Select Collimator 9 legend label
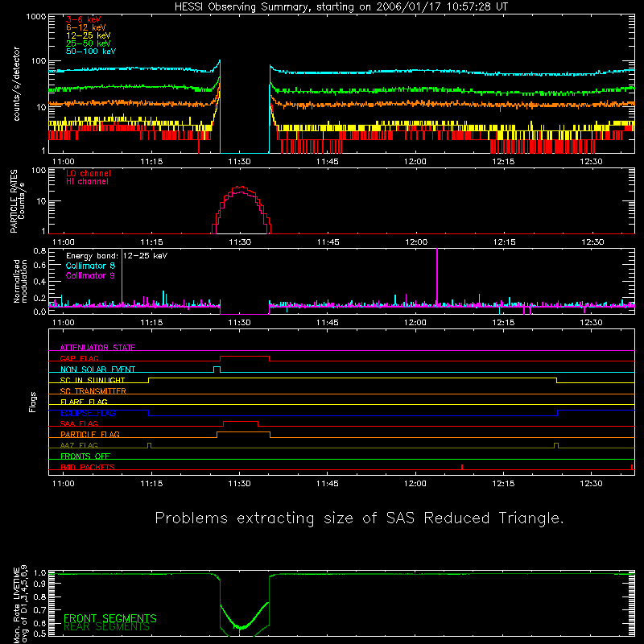Viewport: 644px width, 644px height. pyautogui.click(x=90, y=275)
